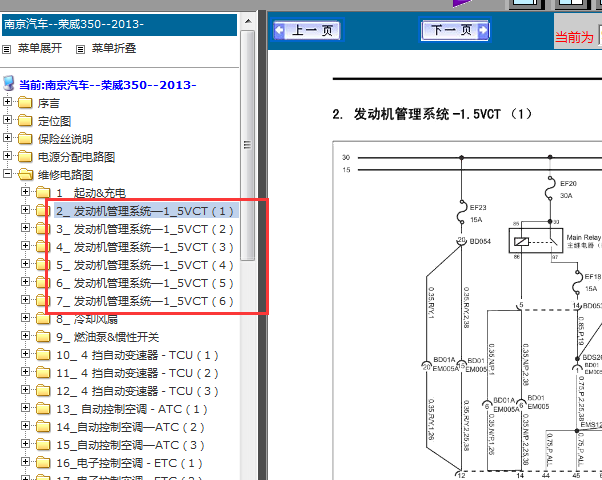Click the icon next to 菜单展开
The height and width of the screenshot is (480, 602).
pyautogui.click(x=7, y=50)
